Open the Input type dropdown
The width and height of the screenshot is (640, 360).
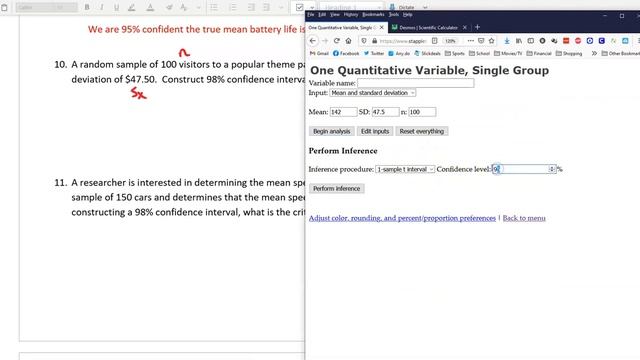pos(373,93)
